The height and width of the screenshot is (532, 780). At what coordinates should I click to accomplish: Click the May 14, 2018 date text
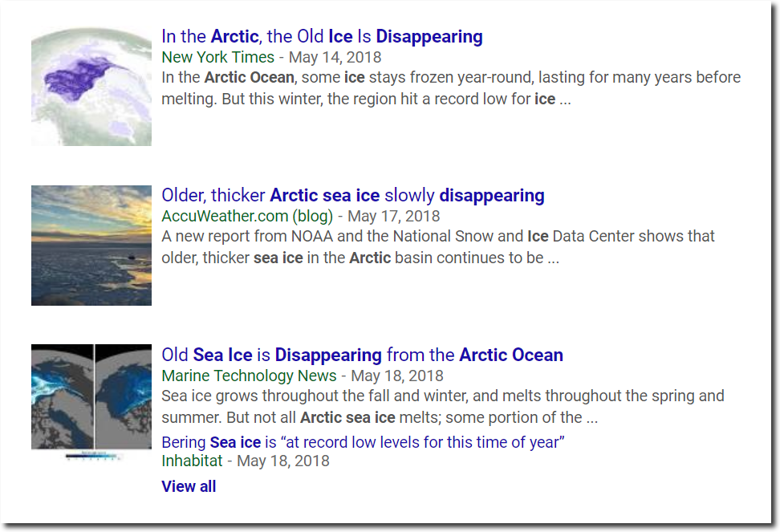click(x=335, y=57)
